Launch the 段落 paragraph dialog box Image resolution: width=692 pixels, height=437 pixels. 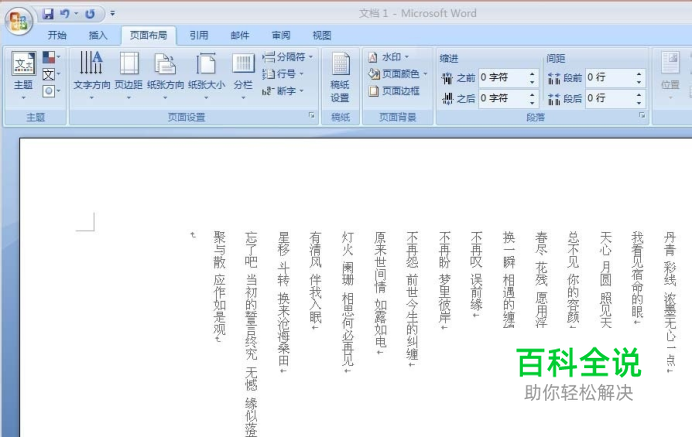tap(642, 116)
